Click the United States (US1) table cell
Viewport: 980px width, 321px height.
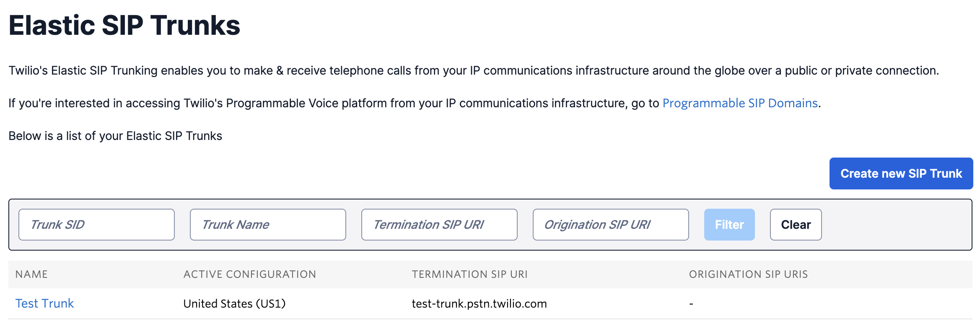click(234, 303)
